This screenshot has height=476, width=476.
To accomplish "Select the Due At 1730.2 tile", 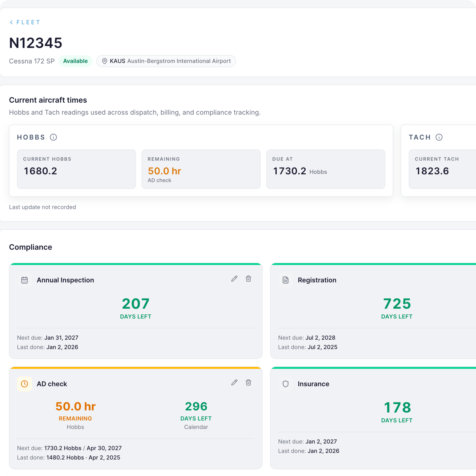I will [325, 169].
